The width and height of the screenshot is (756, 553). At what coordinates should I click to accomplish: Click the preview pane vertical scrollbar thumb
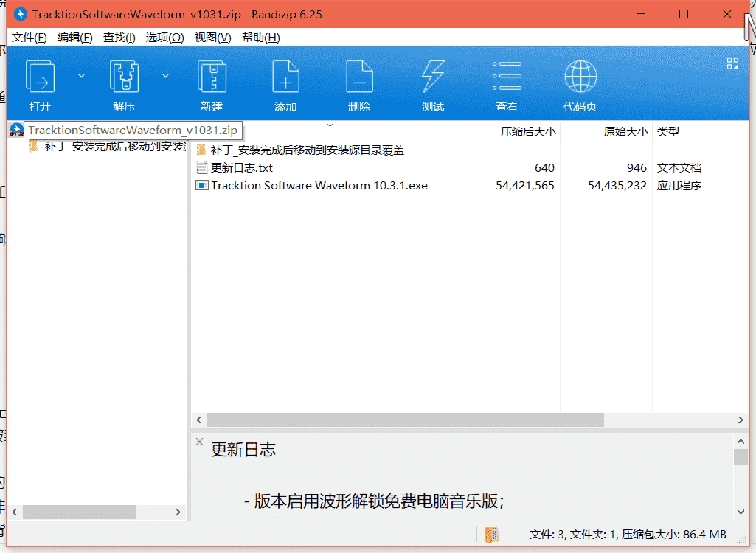coord(741,456)
